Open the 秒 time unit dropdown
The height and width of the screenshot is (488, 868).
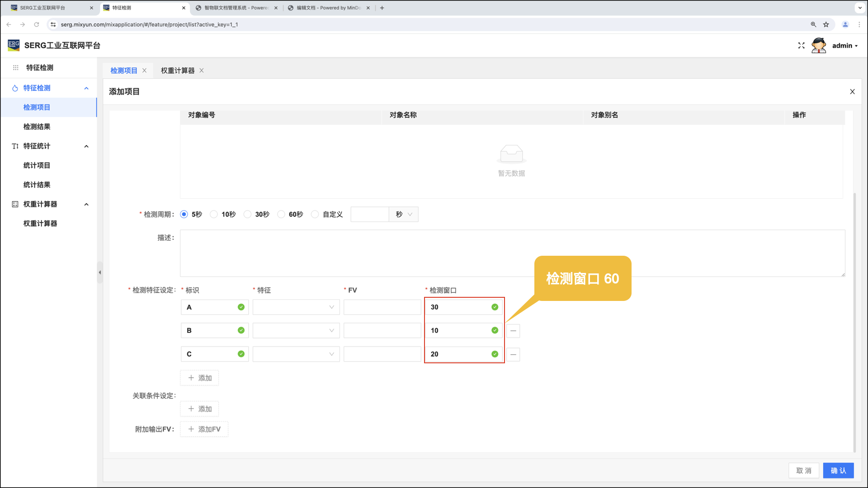(x=403, y=214)
